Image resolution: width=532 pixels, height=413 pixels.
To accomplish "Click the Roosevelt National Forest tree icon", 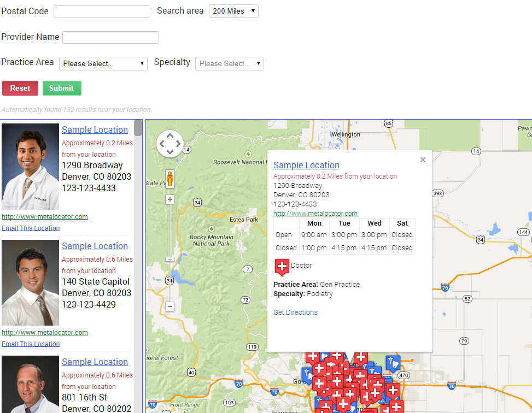I will click(248, 154).
